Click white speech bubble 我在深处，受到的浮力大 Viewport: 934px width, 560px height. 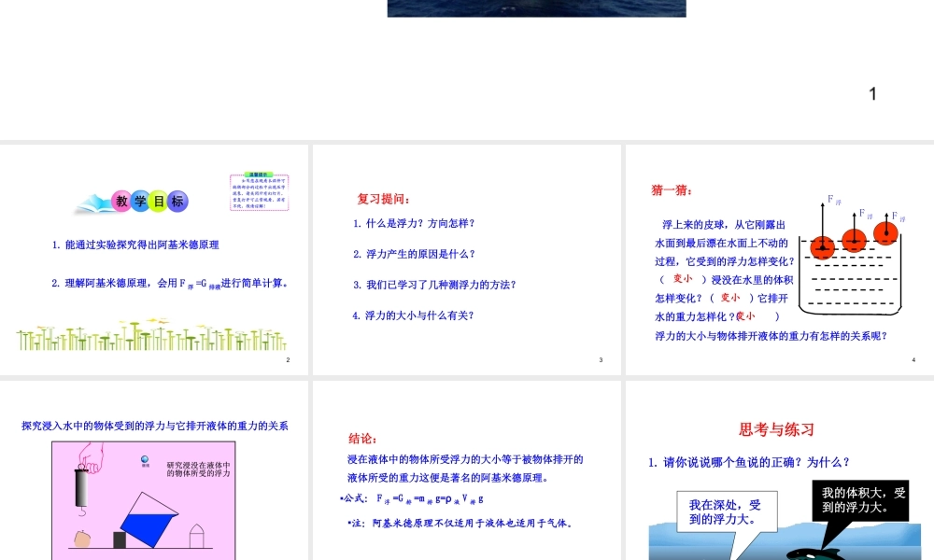coord(727,511)
